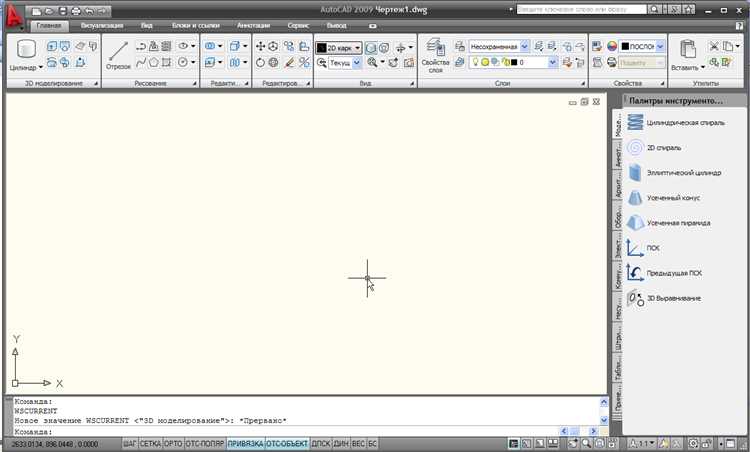
Task: Disable ОТС-ОБЪЕКТ object tracking
Action: (x=287, y=444)
